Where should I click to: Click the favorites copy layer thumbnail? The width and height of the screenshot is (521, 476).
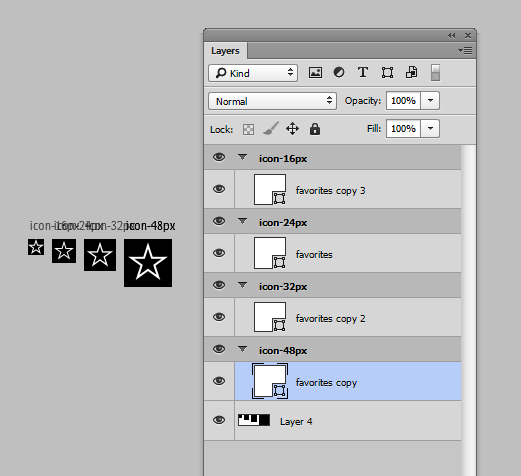point(270,381)
